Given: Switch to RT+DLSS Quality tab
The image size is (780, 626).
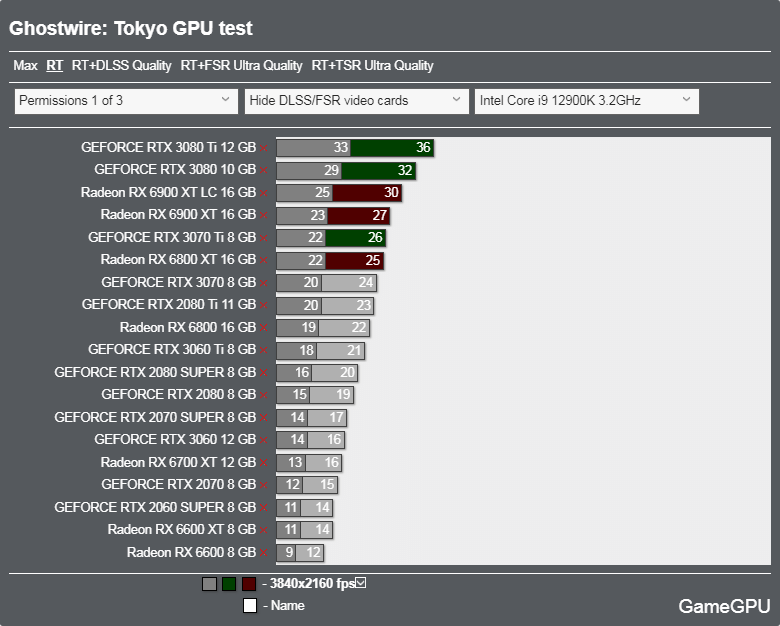Looking at the screenshot, I should coord(121,66).
